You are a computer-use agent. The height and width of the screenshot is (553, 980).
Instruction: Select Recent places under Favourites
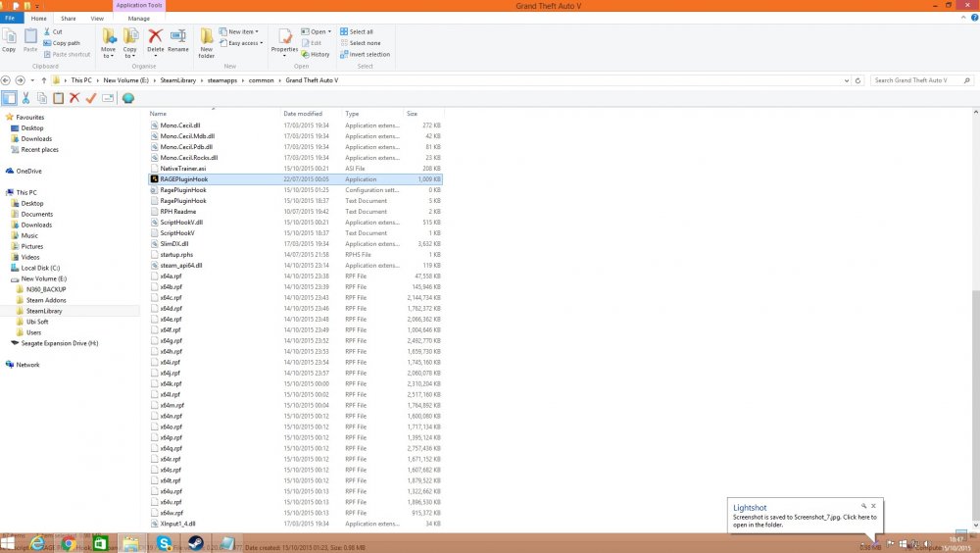[x=39, y=149]
